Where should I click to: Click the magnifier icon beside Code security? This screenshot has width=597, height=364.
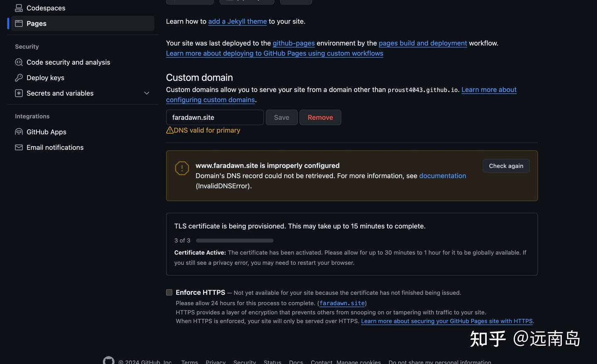coord(18,62)
